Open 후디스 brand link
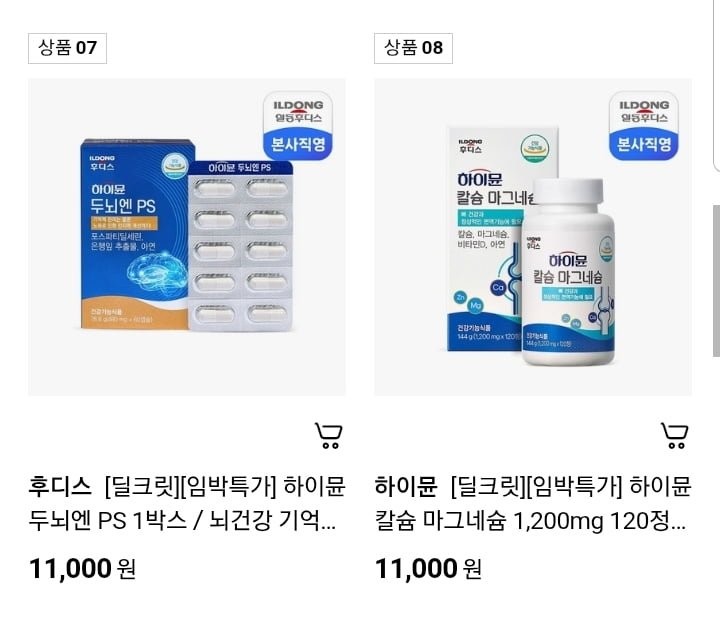The height and width of the screenshot is (618, 720). [60, 487]
